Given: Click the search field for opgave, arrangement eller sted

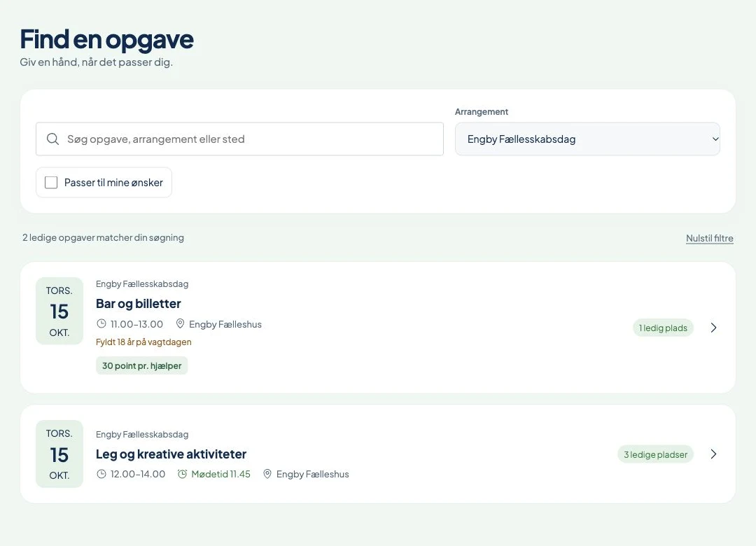Looking at the screenshot, I should [x=239, y=139].
